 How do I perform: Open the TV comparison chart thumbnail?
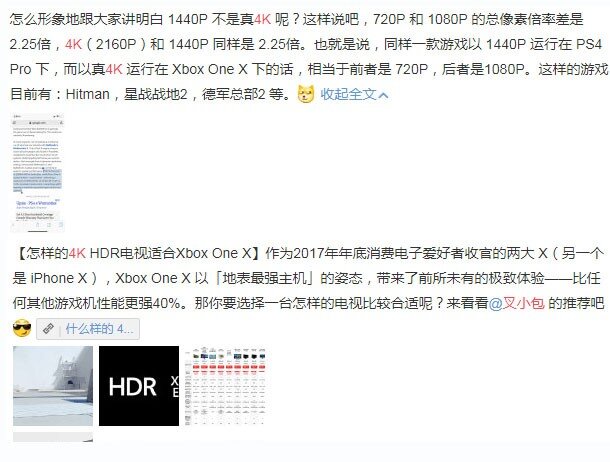coord(226,386)
